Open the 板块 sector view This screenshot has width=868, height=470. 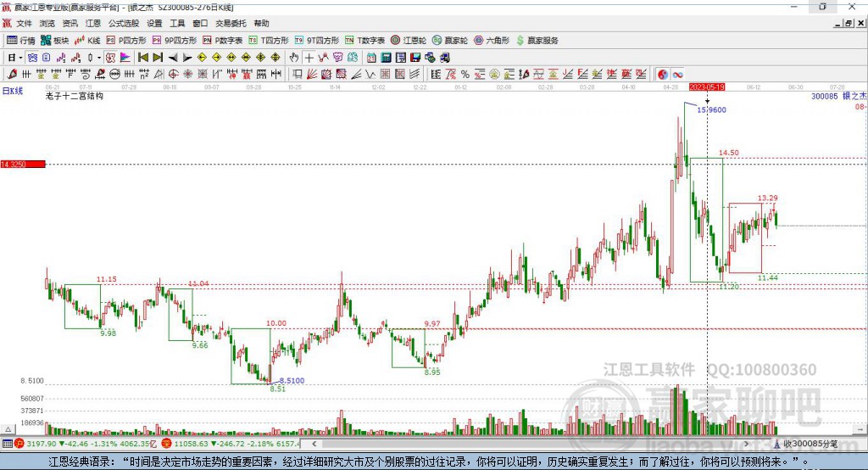point(55,41)
